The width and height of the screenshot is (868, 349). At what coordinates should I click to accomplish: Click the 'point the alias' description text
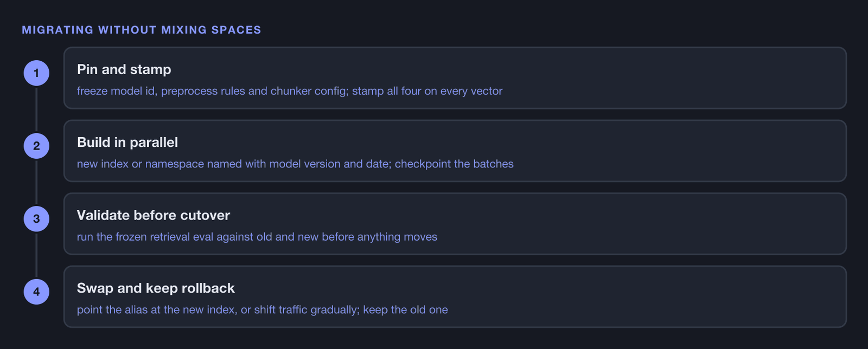click(x=263, y=309)
